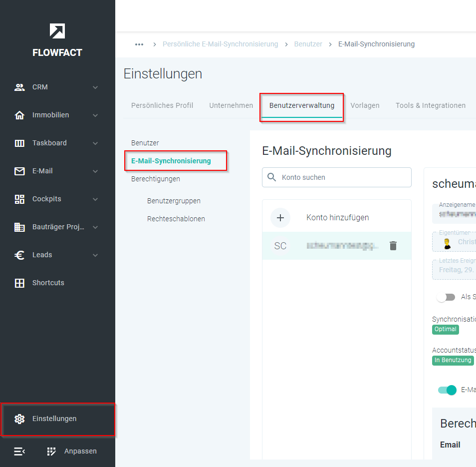The image size is (476, 467).
Task: Toggle the 'Als S...' switch on
Action: point(446,297)
